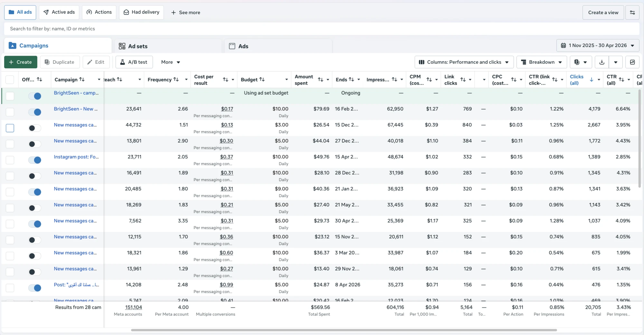Sort by Impressions column arrows
Image resolution: width=644 pixels, height=335 pixels.
click(394, 80)
